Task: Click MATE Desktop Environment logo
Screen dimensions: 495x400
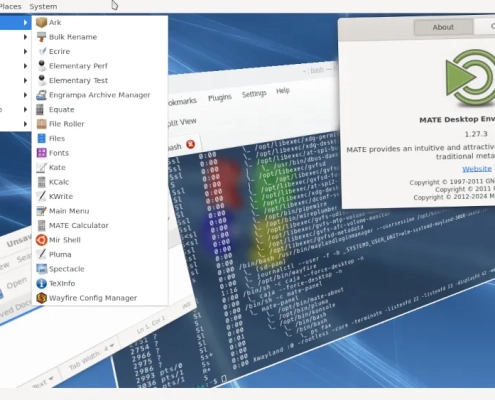Action: tap(470, 77)
